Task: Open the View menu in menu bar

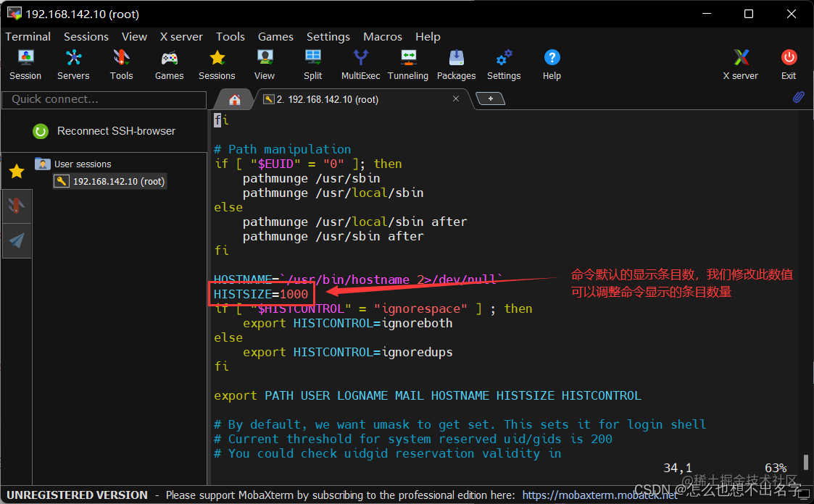Action: pyautogui.click(x=134, y=37)
